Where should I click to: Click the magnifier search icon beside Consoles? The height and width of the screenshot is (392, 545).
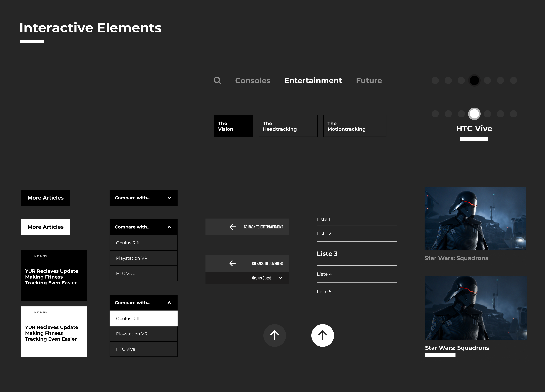217,80
